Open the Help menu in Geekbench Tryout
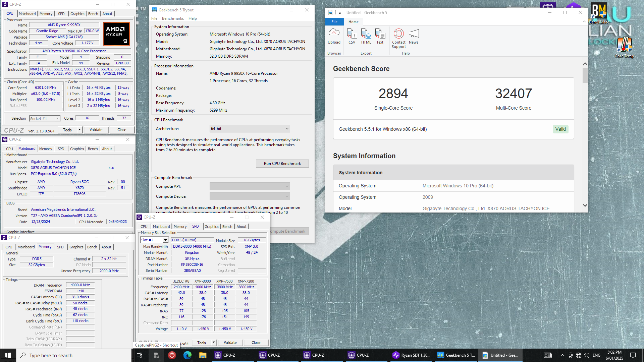644x362 pixels. click(x=193, y=18)
